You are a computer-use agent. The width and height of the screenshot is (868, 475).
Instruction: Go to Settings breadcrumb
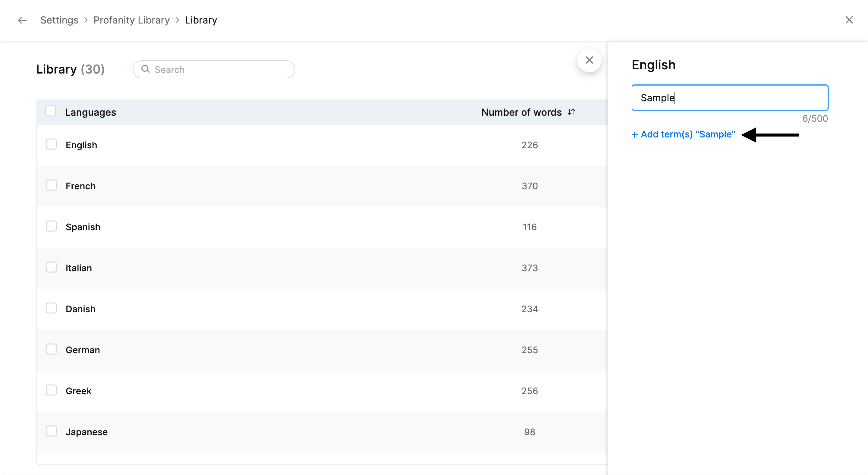[59, 20]
